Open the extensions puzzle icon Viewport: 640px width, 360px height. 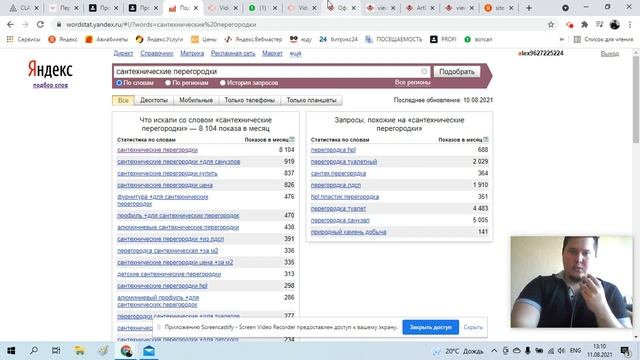coord(584,24)
